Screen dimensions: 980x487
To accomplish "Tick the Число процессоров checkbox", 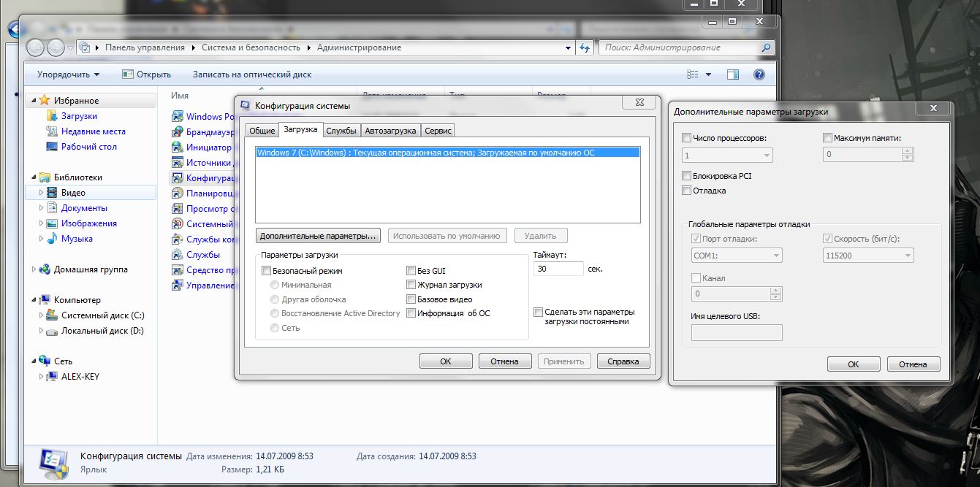I will point(686,138).
